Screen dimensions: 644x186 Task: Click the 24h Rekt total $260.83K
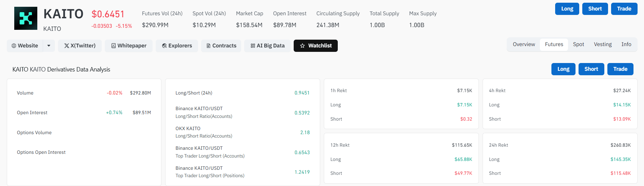tap(621, 145)
